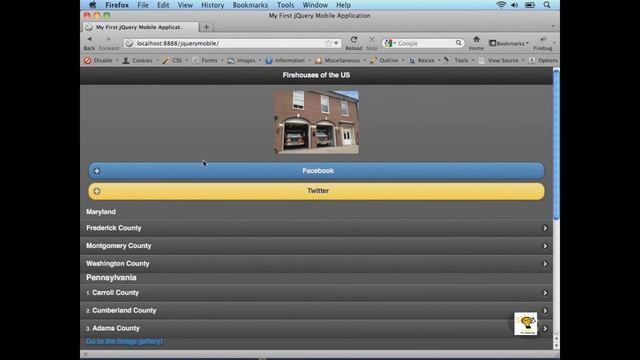Open Carroll County list item

coord(316,293)
